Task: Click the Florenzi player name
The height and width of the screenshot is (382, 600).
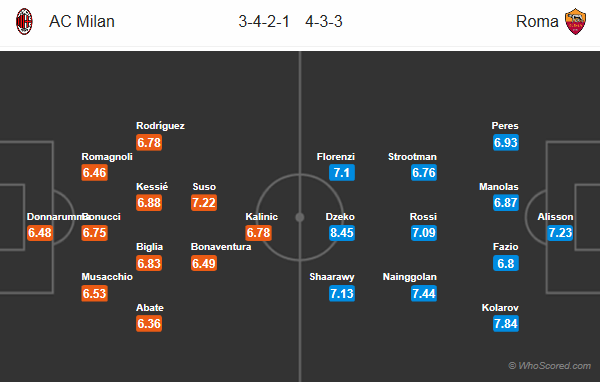Action: (336, 157)
